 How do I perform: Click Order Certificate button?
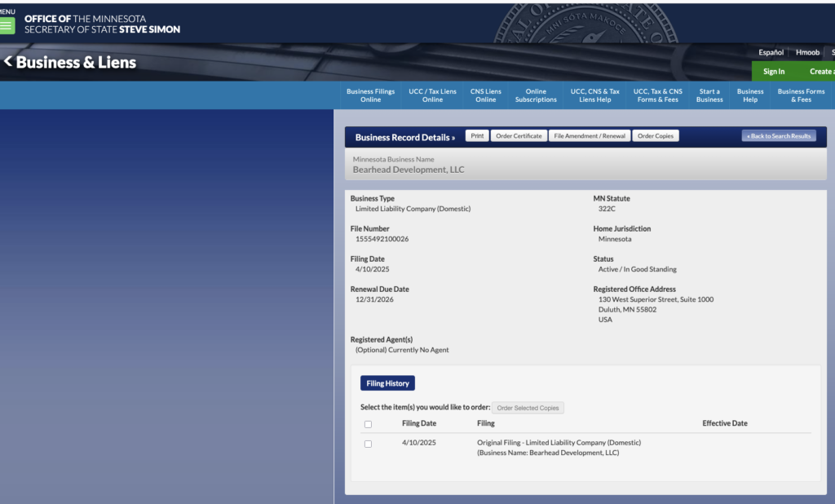[x=519, y=136]
